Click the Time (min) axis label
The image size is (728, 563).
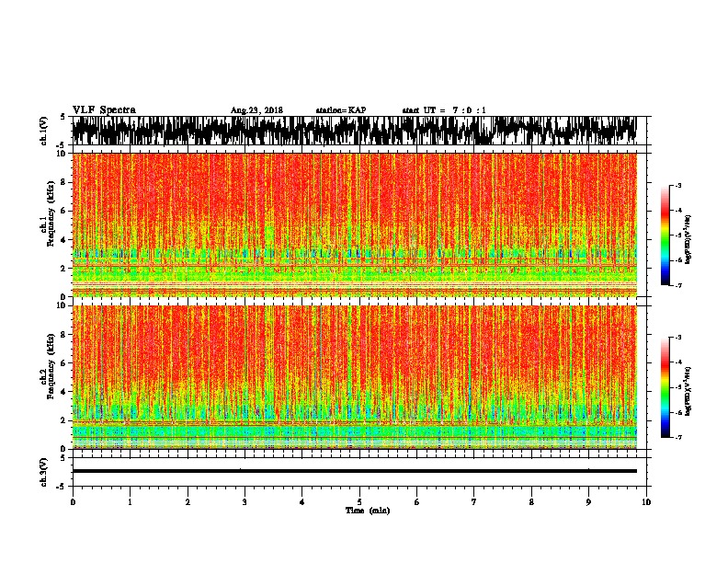(368, 511)
